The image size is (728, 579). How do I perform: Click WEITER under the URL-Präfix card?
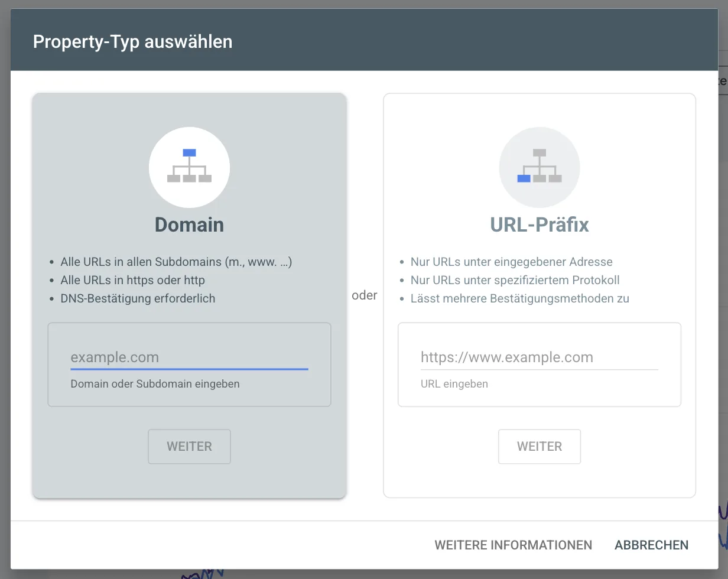[x=539, y=447]
